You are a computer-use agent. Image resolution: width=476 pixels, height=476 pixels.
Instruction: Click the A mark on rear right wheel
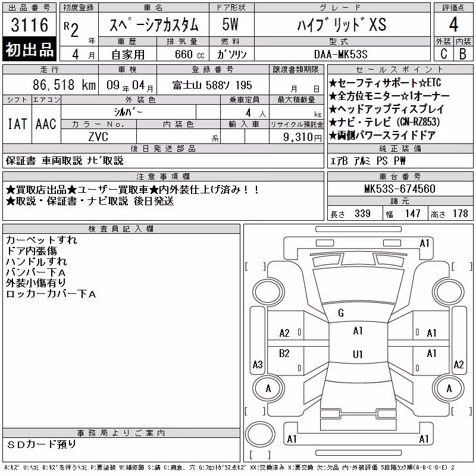pyautogui.click(x=449, y=389)
